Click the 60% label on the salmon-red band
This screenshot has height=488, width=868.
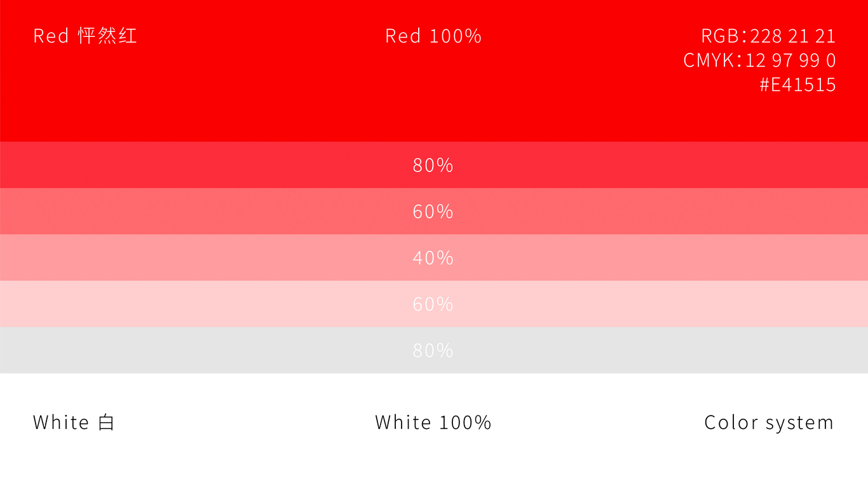point(433,212)
